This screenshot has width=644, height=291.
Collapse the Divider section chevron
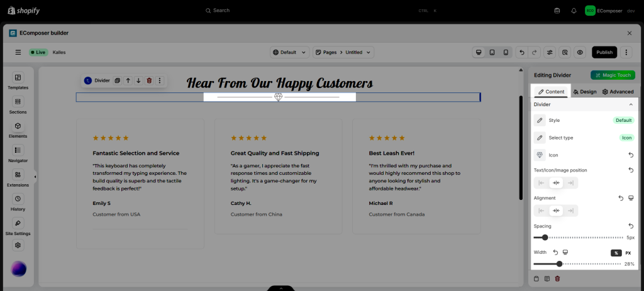(x=631, y=104)
